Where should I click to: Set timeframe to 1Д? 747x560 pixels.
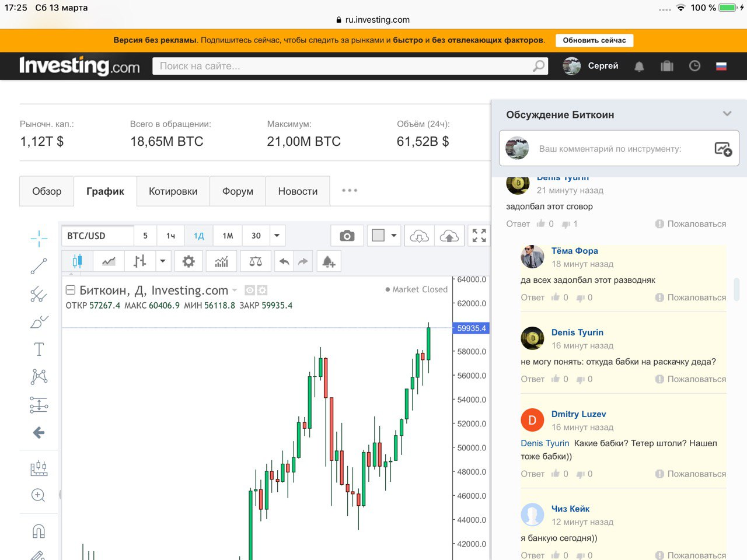point(198,236)
